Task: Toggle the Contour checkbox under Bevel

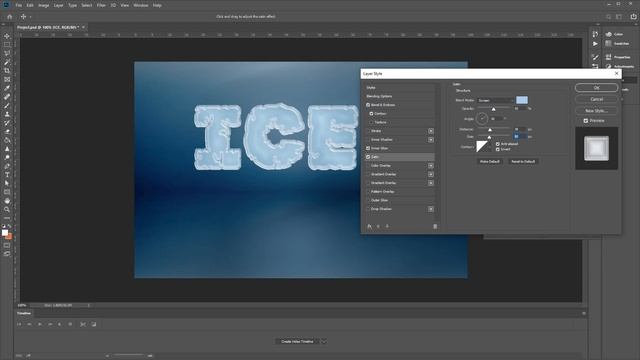Action: [371, 113]
